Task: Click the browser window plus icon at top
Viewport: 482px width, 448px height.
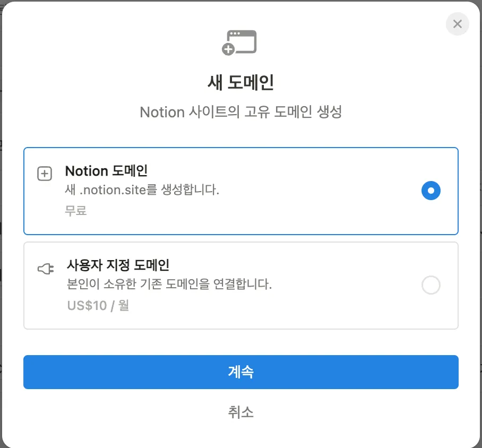Action: click(239, 42)
